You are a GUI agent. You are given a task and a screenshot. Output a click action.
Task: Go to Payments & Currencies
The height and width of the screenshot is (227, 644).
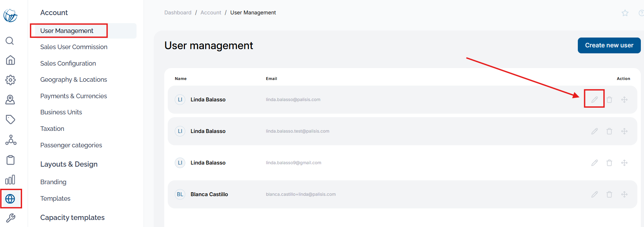(x=74, y=96)
